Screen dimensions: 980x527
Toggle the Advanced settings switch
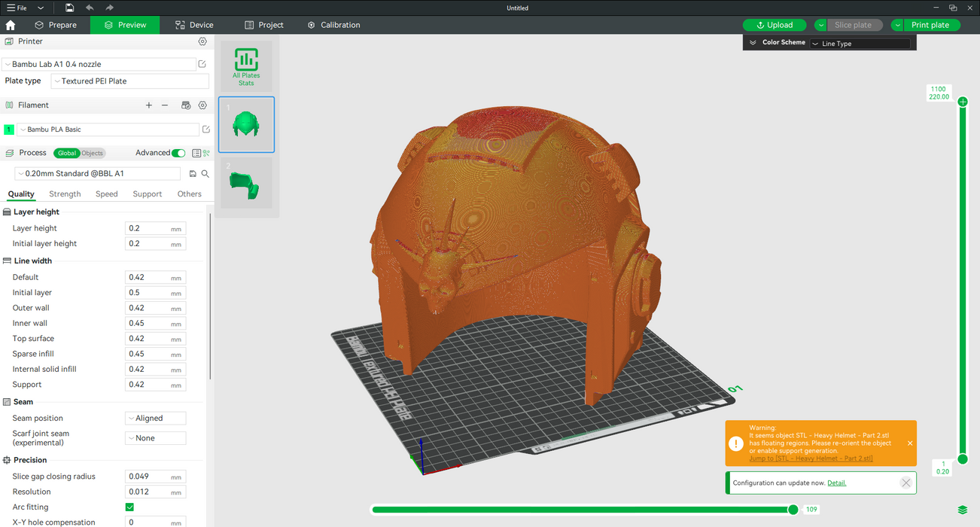coord(178,153)
